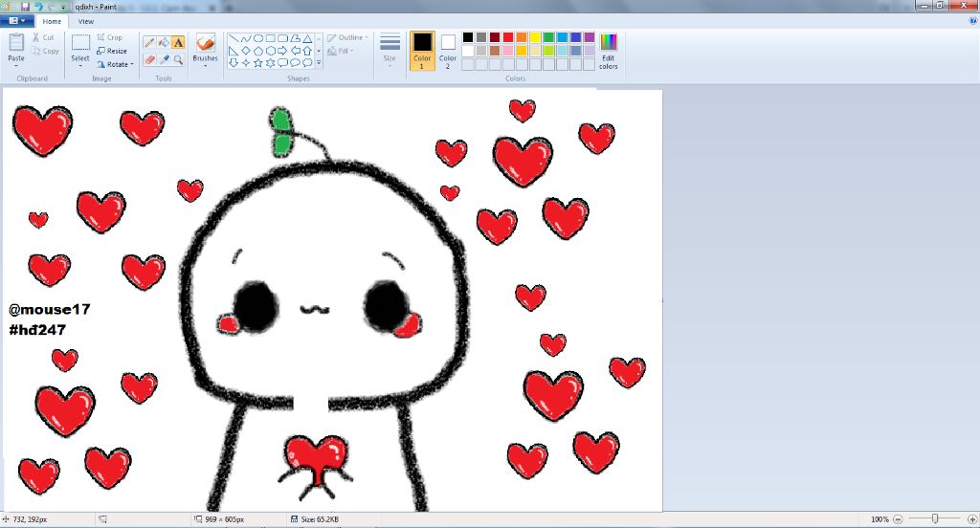
Task: Click the Brushes tool icon
Action: (205, 44)
